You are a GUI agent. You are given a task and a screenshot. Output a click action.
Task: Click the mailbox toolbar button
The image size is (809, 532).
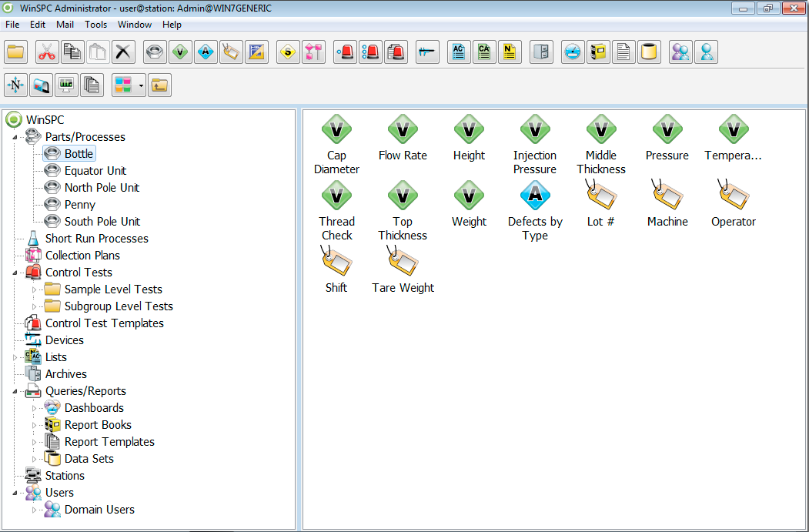[41, 85]
